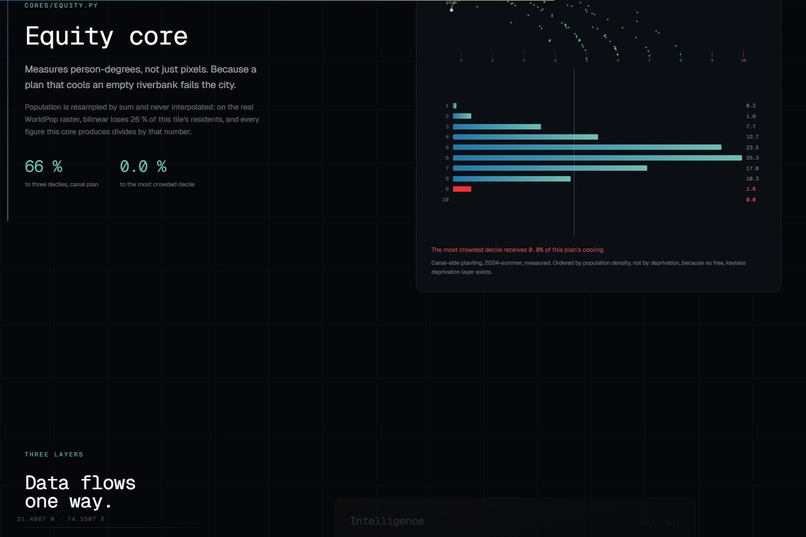Click the decile 3 bar in chart
The height and width of the screenshot is (537, 806).
(x=497, y=126)
